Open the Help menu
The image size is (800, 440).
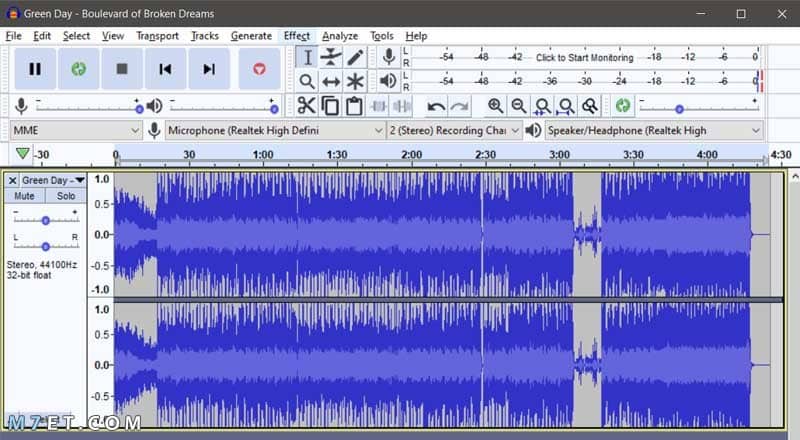coord(416,36)
